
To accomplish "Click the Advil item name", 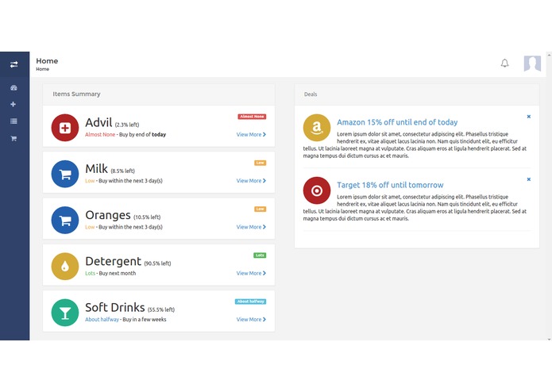I will (98, 123).
